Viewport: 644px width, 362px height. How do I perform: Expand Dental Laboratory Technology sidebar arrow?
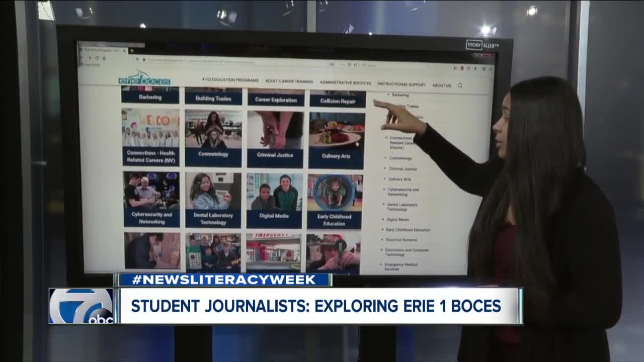click(x=383, y=205)
